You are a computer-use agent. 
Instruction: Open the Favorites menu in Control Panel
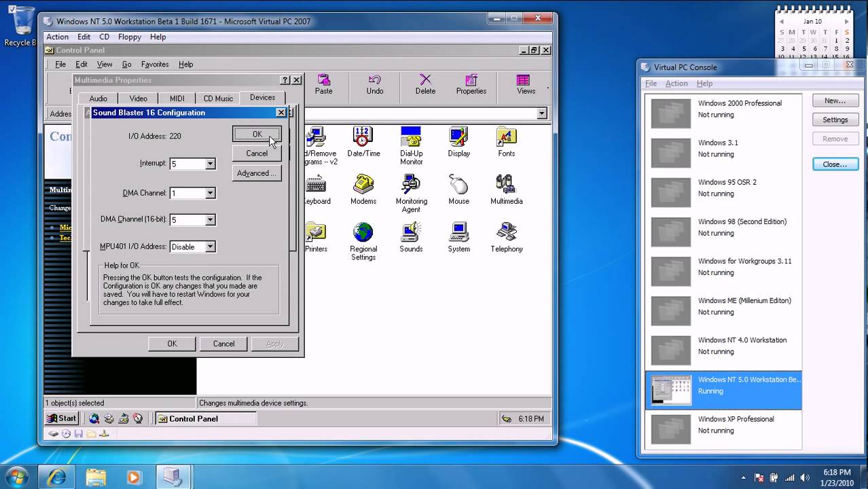point(155,65)
